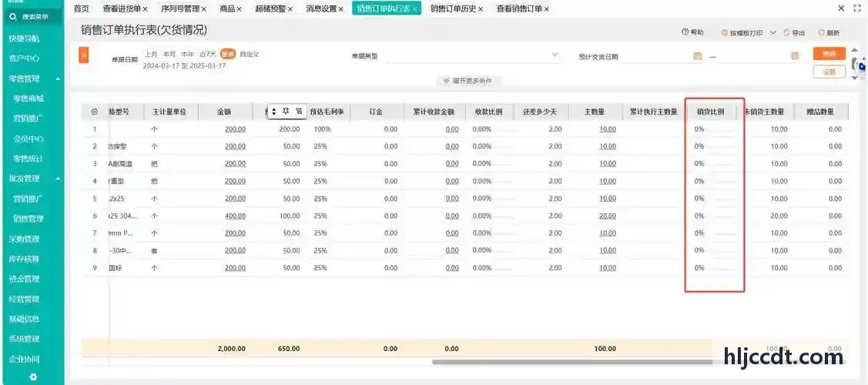Collapse the 批发管理 sidebar group
This screenshot has width=868, height=385.
click(x=58, y=179)
